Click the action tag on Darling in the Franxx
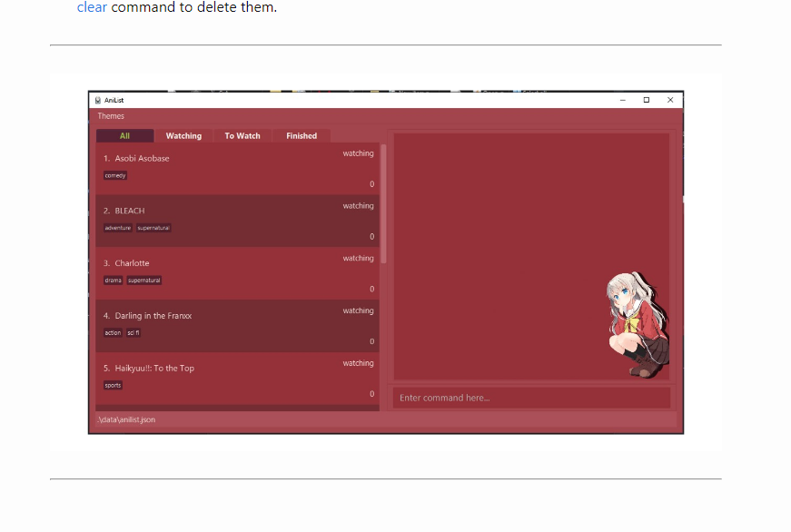791x532 pixels. pyautogui.click(x=113, y=333)
